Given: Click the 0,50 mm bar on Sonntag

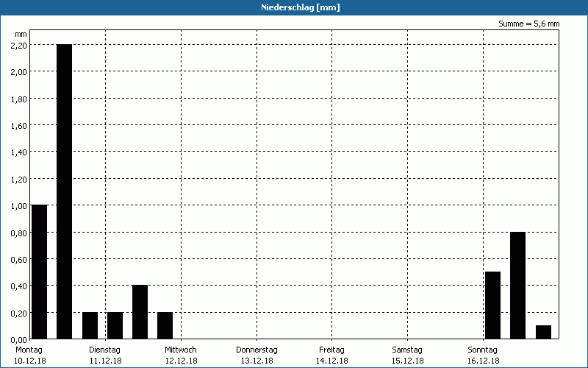Looking at the screenshot, I should (492, 305).
